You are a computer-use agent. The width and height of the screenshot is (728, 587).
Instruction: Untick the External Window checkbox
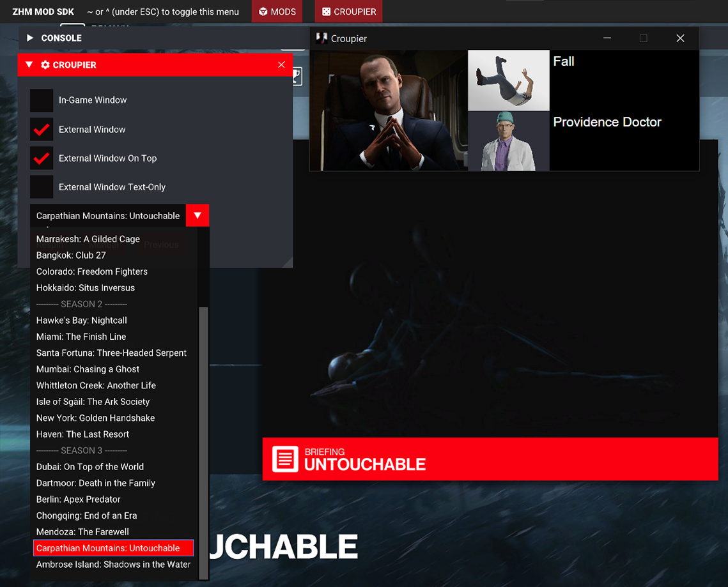[x=42, y=130]
